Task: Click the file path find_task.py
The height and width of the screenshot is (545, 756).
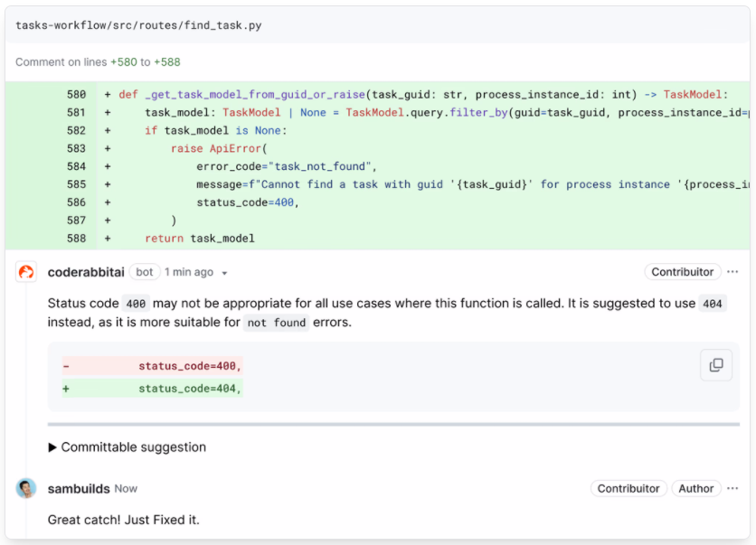Action: pos(138,25)
